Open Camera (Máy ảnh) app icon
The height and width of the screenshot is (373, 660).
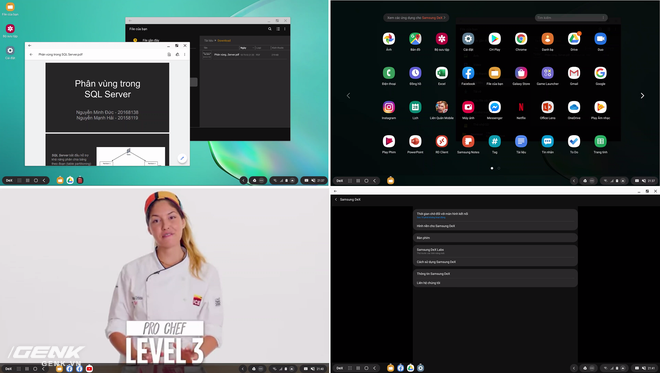click(468, 107)
